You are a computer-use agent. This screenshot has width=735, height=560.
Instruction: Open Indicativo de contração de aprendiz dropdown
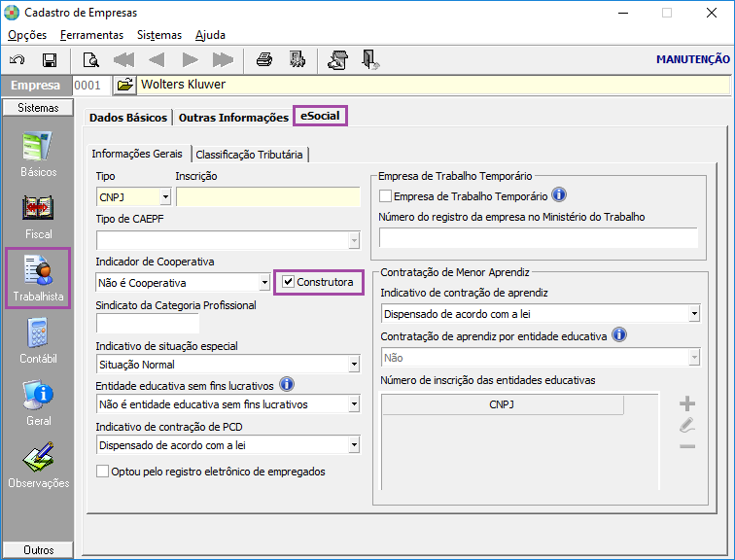(x=694, y=313)
